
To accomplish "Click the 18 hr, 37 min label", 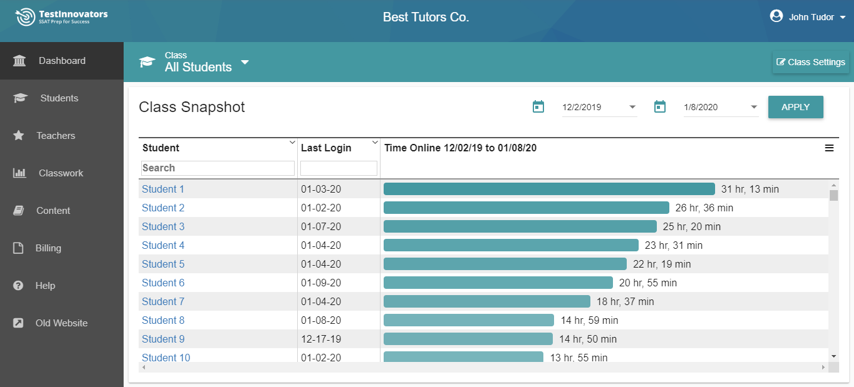I will tap(625, 302).
